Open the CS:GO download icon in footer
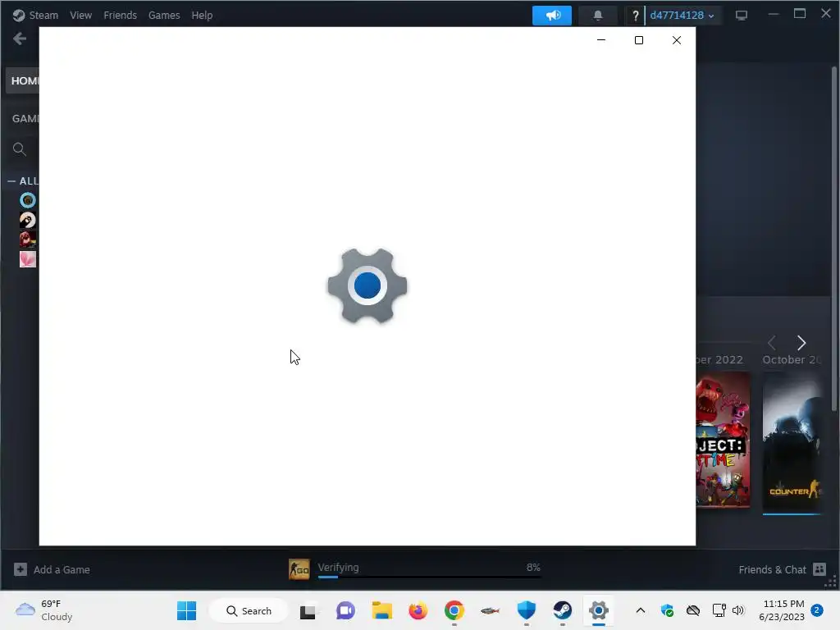This screenshot has height=630, width=840. point(299,569)
